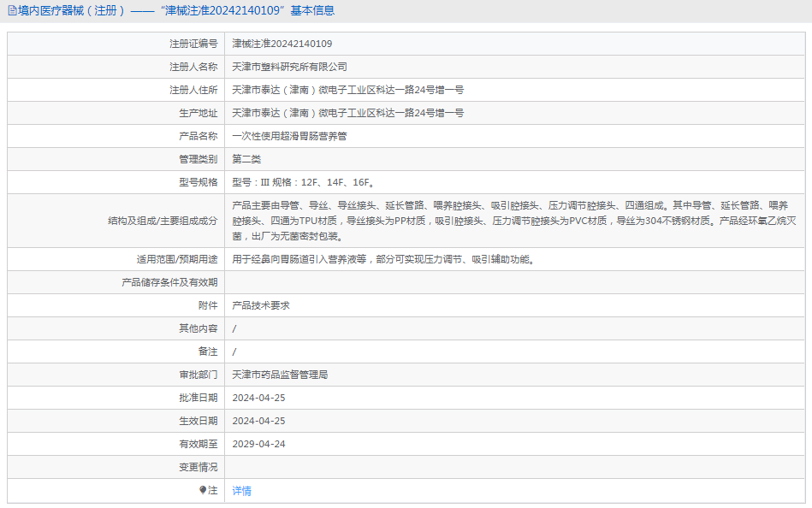This screenshot has width=812, height=508.
Task: Click the header title 境内医疗器械（注册）基本信息
Action: click(176, 10)
